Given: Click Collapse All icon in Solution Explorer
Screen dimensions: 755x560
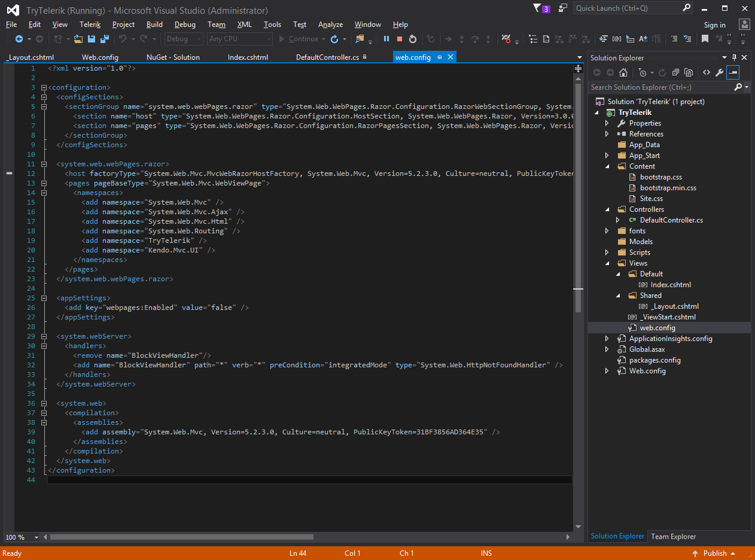Looking at the screenshot, I should point(675,72).
